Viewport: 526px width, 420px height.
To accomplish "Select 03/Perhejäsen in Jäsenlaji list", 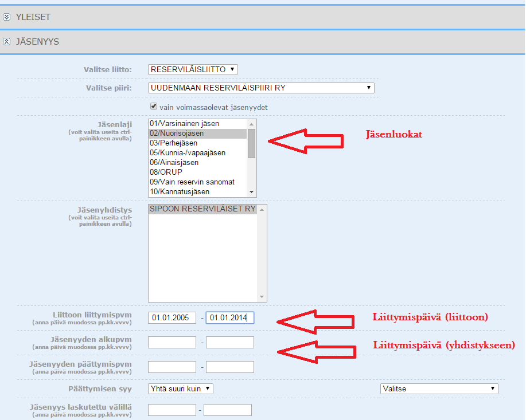I will [x=197, y=143].
